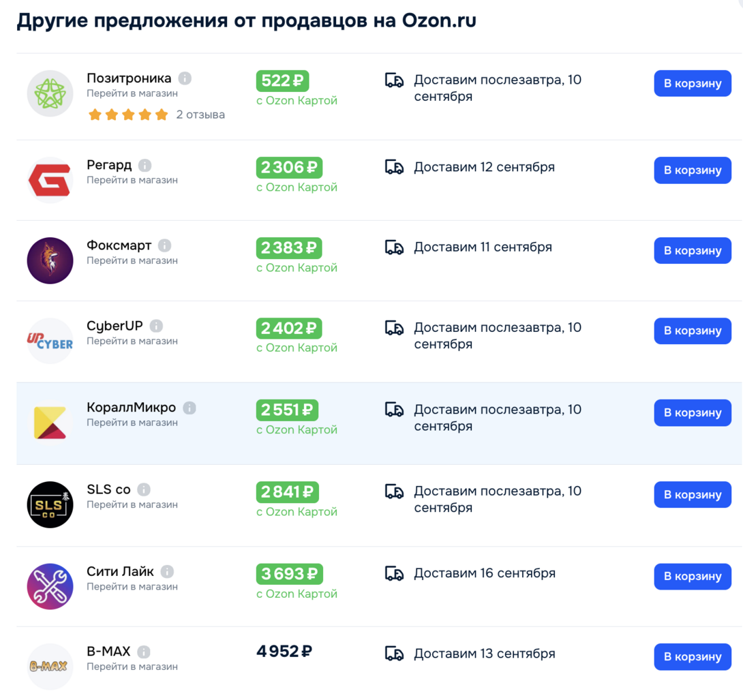Viewport: 743px width, 700px height.
Task: Click the B-MAX seller logo
Action: pyautogui.click(x=50, y=667)
